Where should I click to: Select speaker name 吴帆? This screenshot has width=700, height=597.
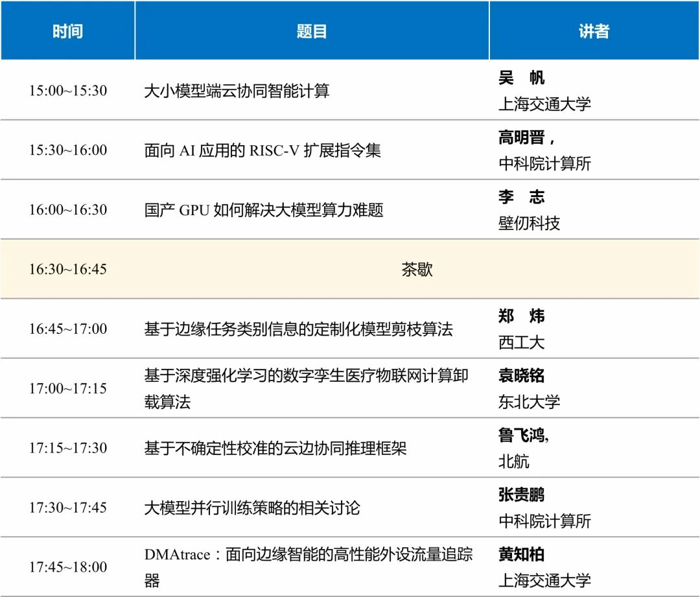click(x=522, y=78)
